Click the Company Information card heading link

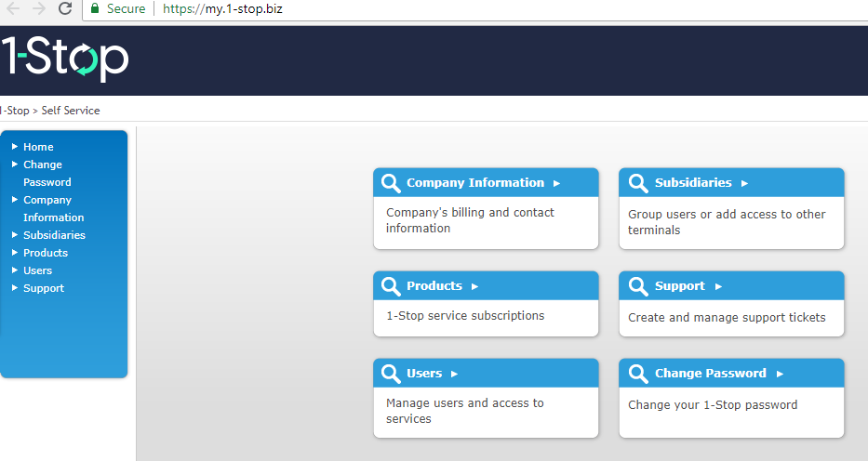pyautogui.click(x=474, y=183)
